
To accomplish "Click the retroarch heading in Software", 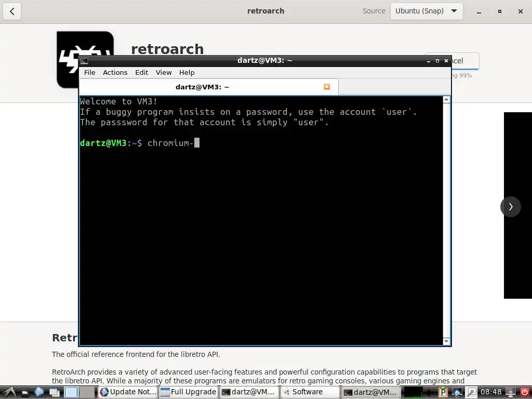I will point(167,49).
